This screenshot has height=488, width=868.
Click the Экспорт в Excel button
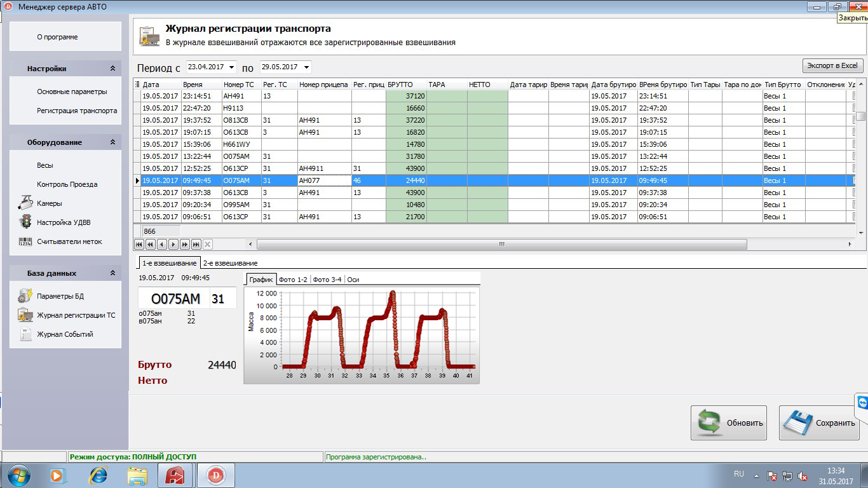(832, 65)
